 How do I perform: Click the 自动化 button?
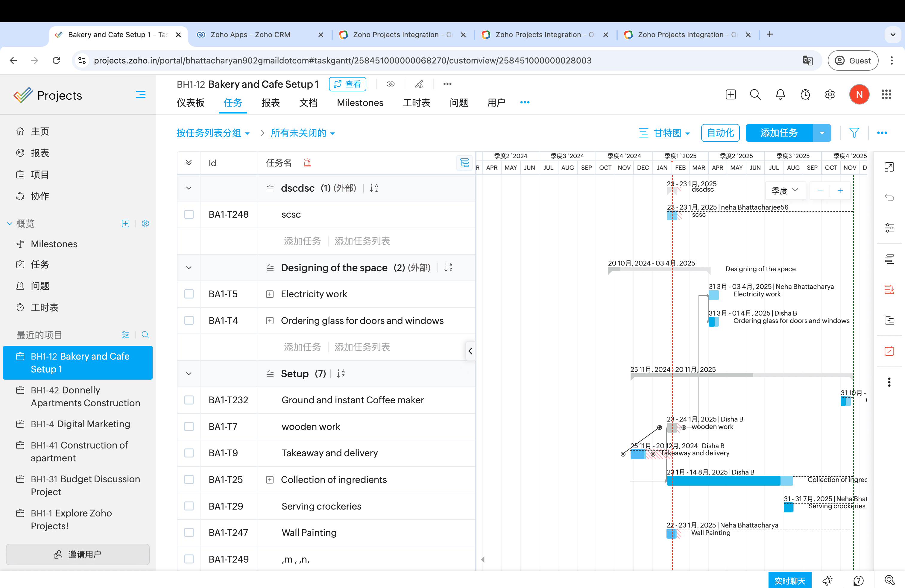click(720, 133)
